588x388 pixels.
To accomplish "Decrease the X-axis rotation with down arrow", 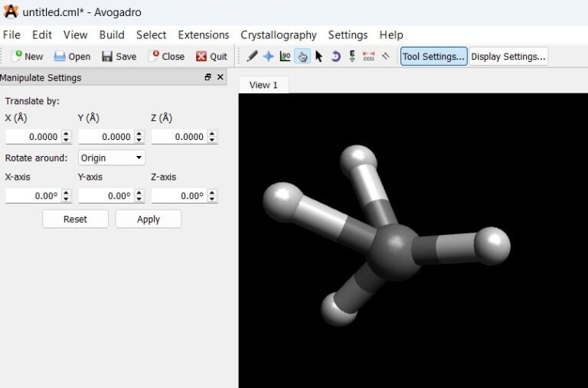I will pyautogui.click(x=66, y=199).
